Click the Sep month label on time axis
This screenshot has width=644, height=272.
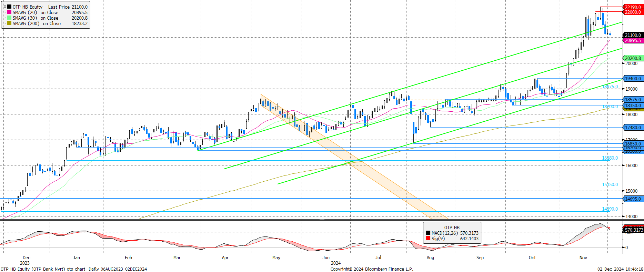480,258
